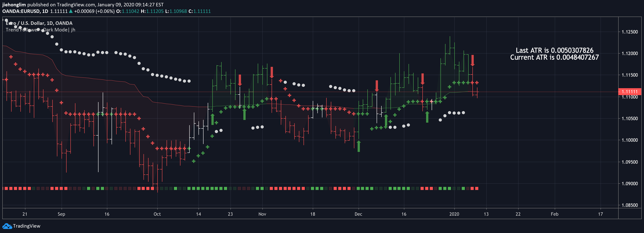Open the jiehonglim author name
Viewport: 644px width, 233px height.
point(14,4)
